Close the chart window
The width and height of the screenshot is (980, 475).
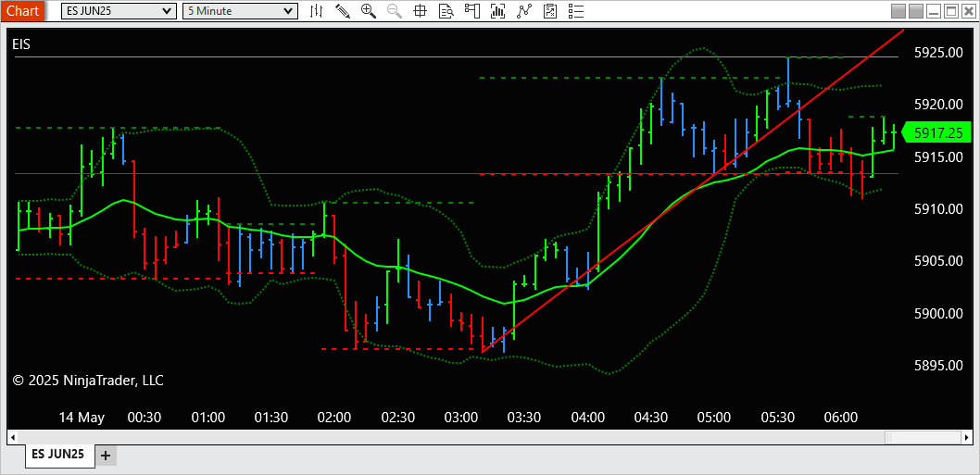pyautogui.click(x=969, y=10)
